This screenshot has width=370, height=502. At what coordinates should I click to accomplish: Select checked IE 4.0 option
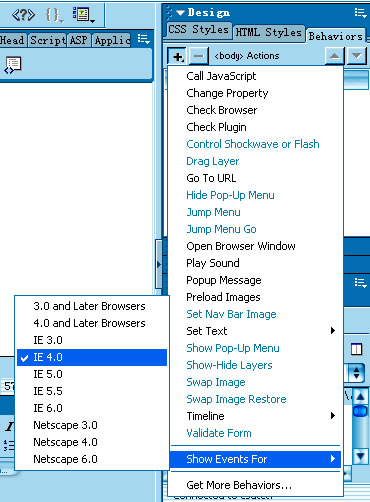(x=92, y=357)
